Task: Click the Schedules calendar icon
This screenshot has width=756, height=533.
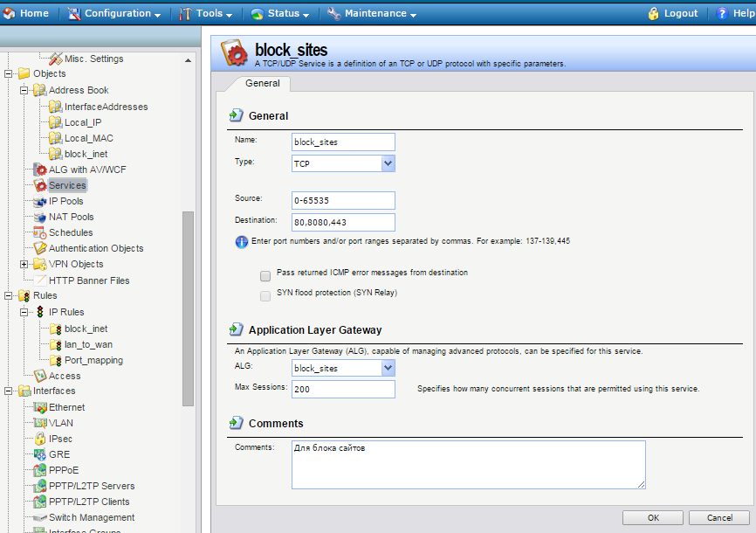Action: 40,232
